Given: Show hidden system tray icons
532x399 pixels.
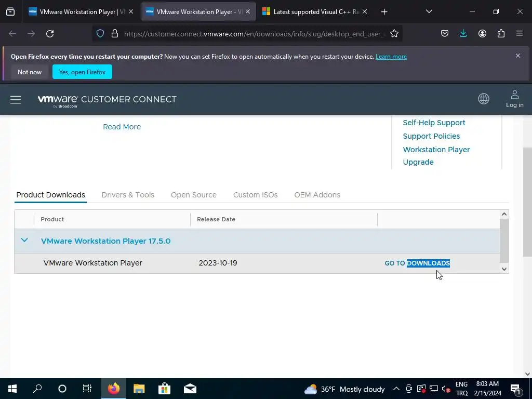Looking at the screenshot, I should click(x=396, y=389).
